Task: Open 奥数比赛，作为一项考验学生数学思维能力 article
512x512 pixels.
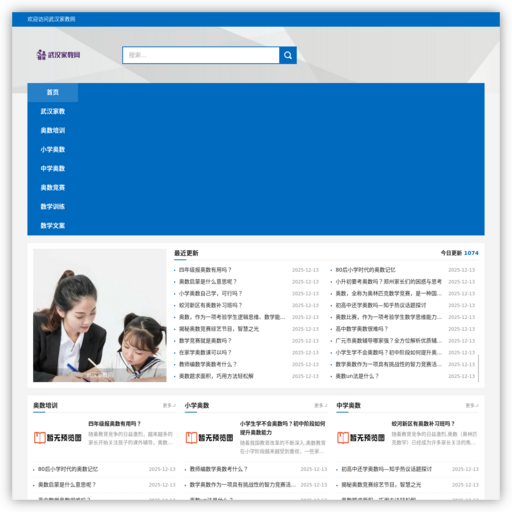Action: pos(388,317)
